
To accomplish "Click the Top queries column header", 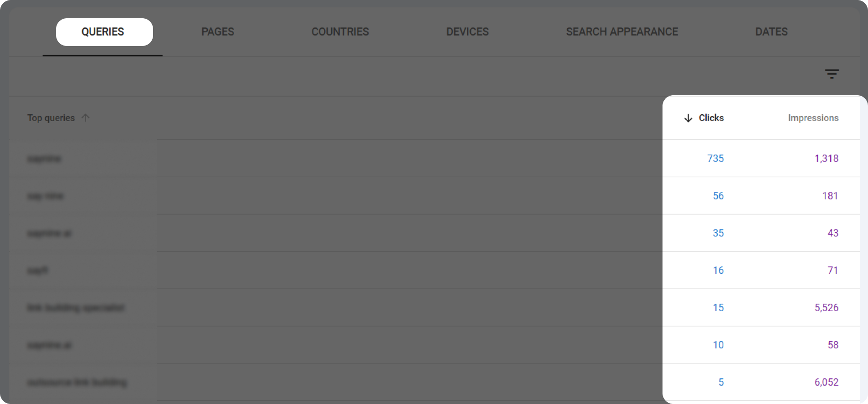I will [x=51, y=118].
